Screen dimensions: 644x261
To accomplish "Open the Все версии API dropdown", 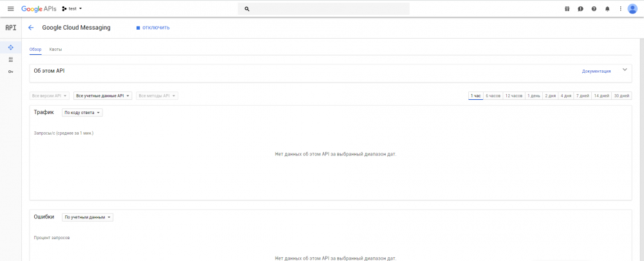I will 50,96.
